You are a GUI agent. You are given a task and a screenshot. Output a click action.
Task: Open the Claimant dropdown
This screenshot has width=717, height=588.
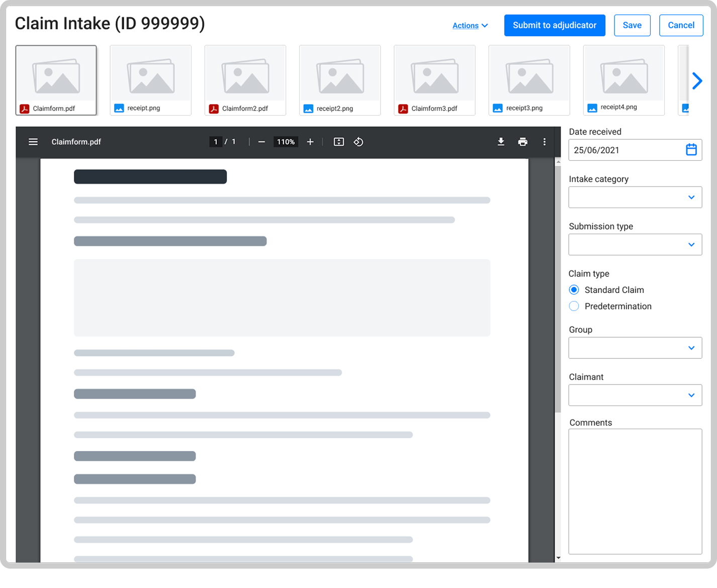coord(635,395)
